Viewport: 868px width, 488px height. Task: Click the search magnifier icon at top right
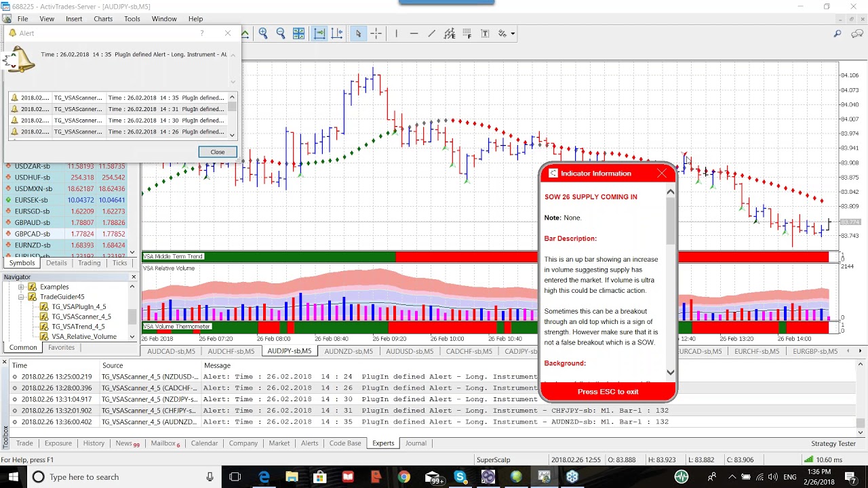[837, 33]
